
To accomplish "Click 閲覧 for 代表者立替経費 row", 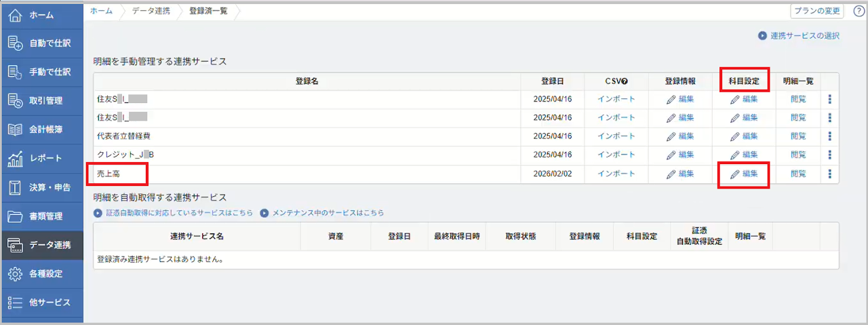I will click(798, 136).
